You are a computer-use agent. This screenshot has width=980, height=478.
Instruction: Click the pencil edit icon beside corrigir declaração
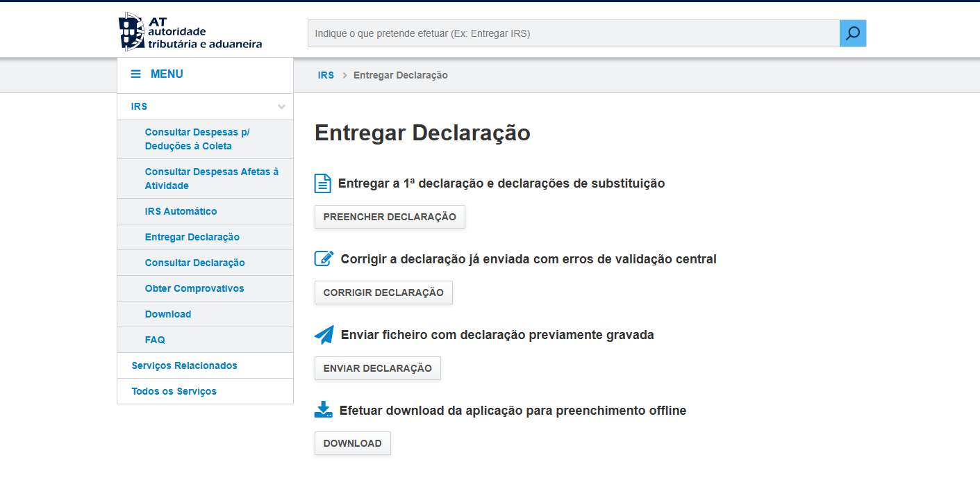(x=323, y=257)
